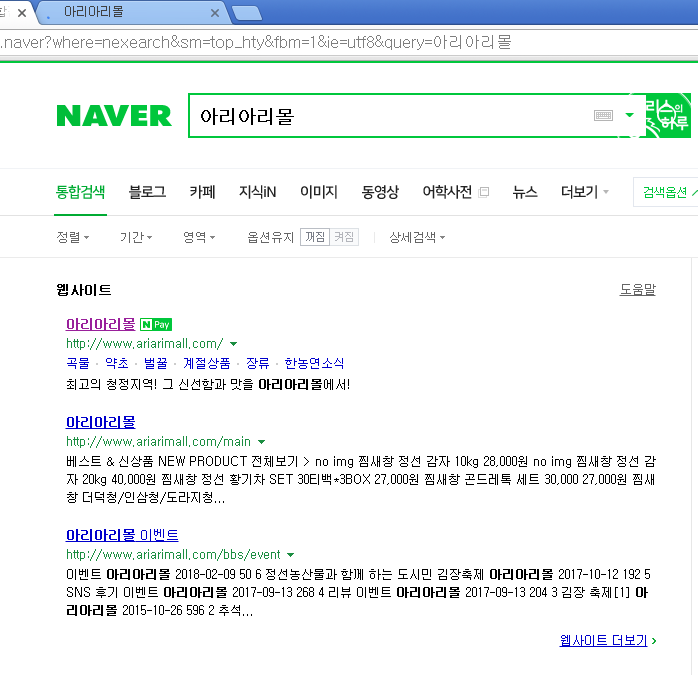Open the 곡물 sublink

(x=78, y=363)
